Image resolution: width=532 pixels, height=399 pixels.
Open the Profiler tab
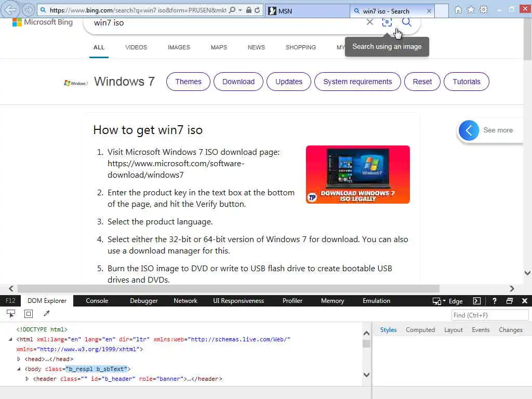tap(292, 301)
